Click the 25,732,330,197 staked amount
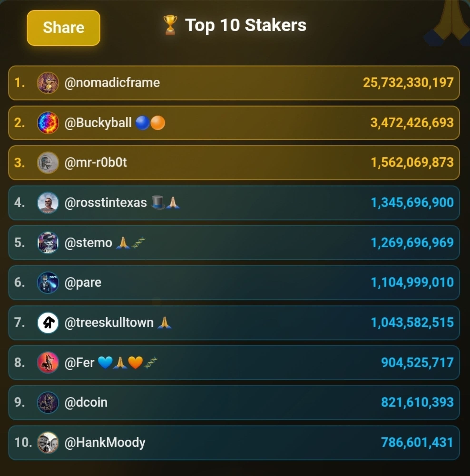This screenshot has height=476, width=470. coord(408,83)
